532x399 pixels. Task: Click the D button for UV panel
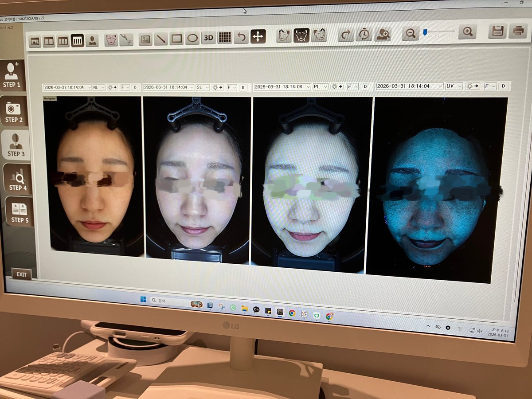point(503,86)
